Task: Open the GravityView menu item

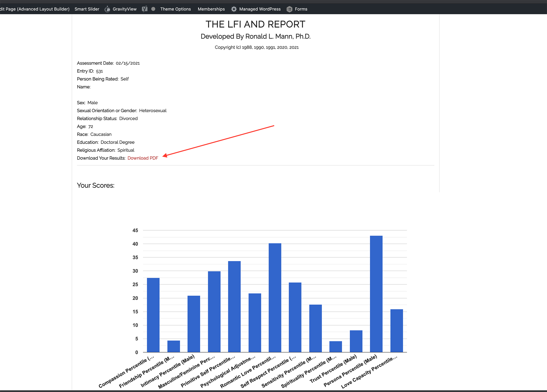Action: click(125, 9)
